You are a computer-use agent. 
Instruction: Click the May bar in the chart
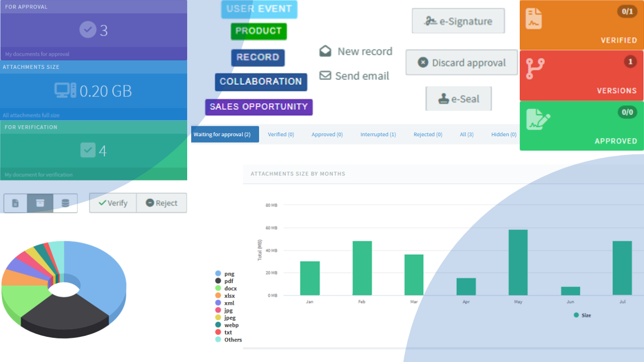pos(518,262)
